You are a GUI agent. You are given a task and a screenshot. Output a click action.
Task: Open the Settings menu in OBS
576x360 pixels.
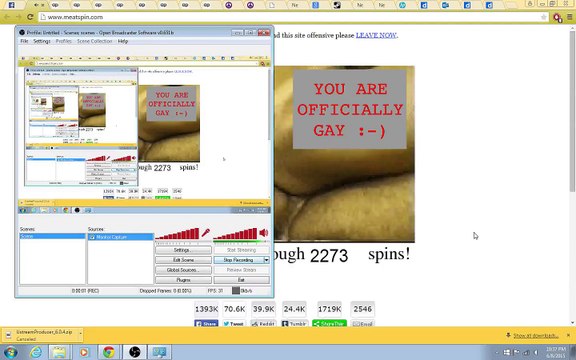(x=42, y=41)
